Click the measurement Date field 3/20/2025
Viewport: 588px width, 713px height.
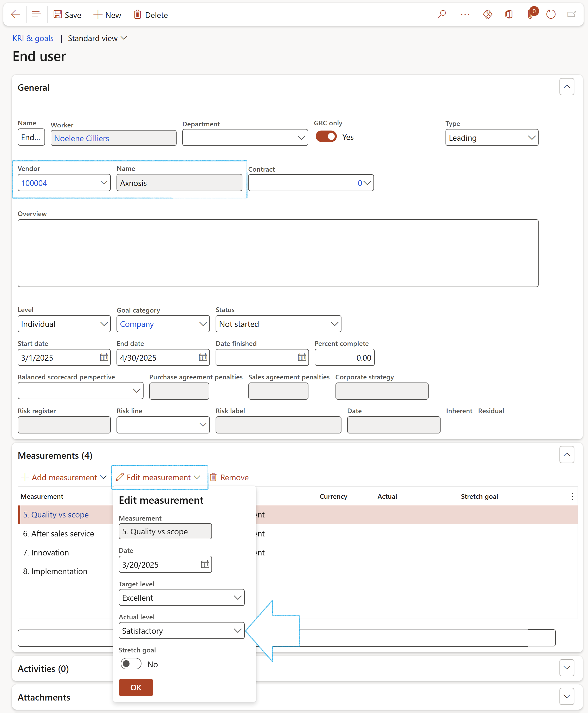(x=165, y=565)
